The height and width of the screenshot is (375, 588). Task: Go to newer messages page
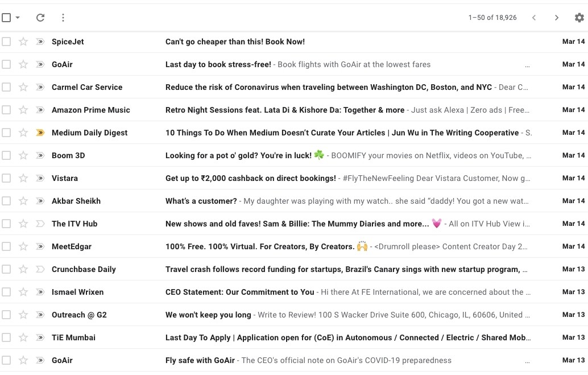[x=534, y=18]
